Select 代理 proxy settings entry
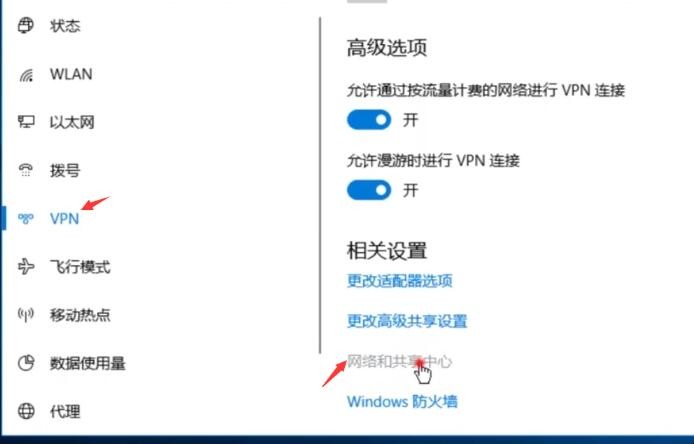694x444 pixels. (65, 412)
